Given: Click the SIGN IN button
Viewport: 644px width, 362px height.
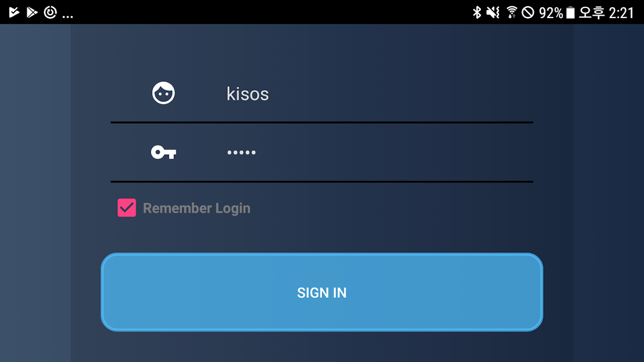Looking at the screenshot, I should point(322,292).
